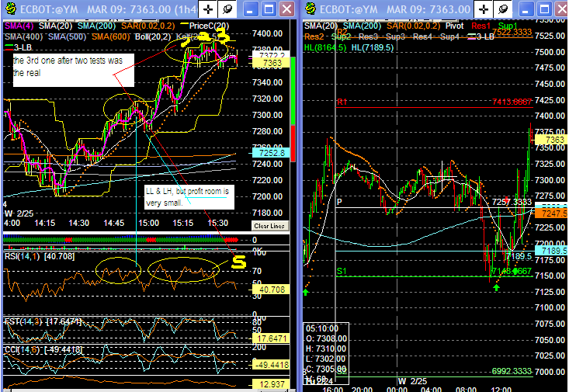The image size is (569, 392).
Task: Select the SMA(200) legend label in left chart
Action: pos(96,26)
